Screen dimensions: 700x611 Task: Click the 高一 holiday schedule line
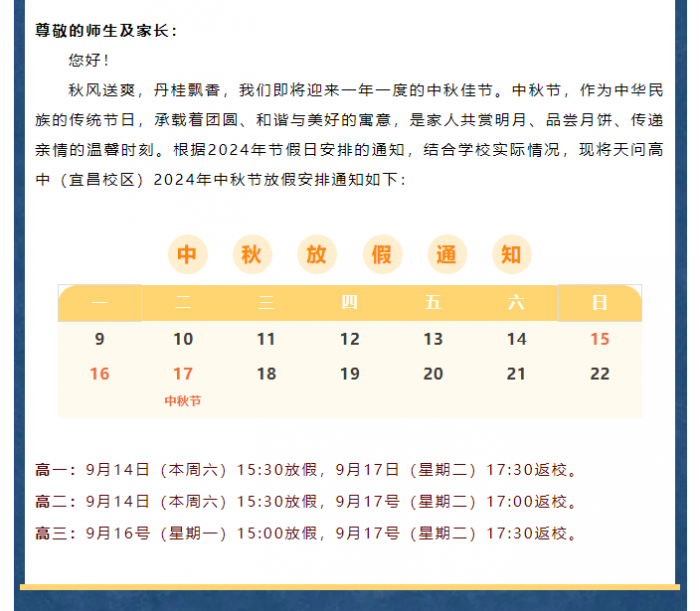(308, 469)
